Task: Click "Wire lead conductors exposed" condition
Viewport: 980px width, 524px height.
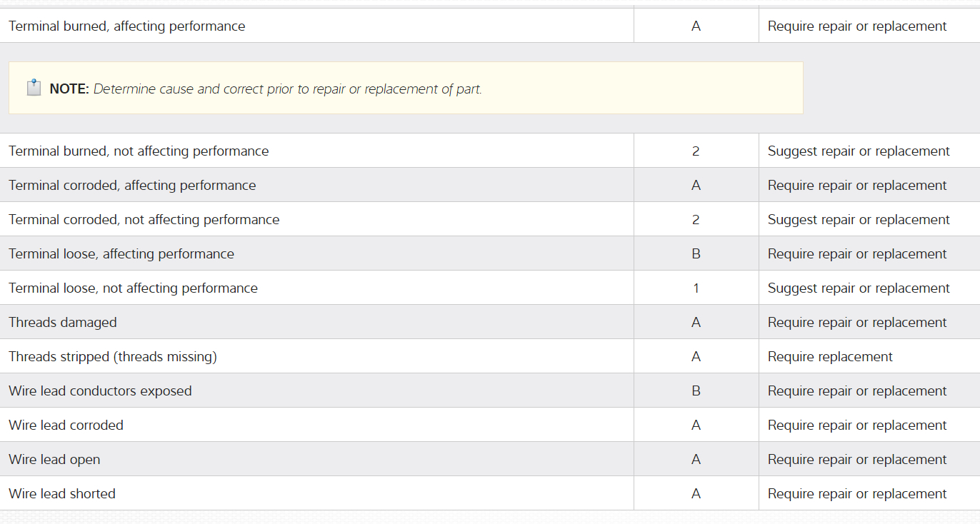Action: point(100,391)
